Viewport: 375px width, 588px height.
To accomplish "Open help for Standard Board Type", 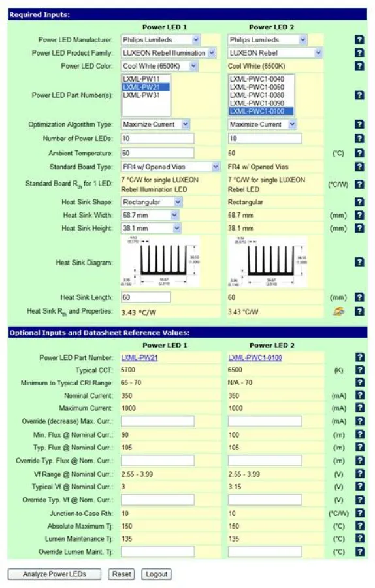I will click(x=359, y=167).
